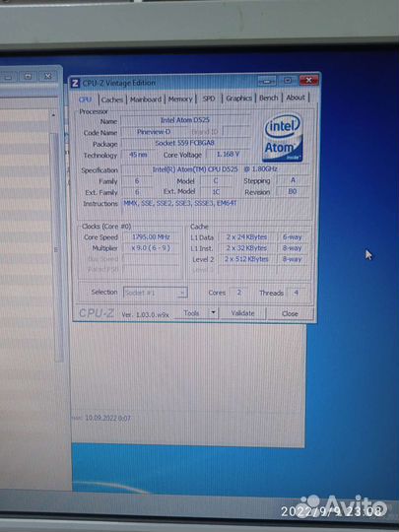Click the Multiplier value x 9.0
Image resolution: width=399 pixels, height=532 pixels.
point(151,248)
